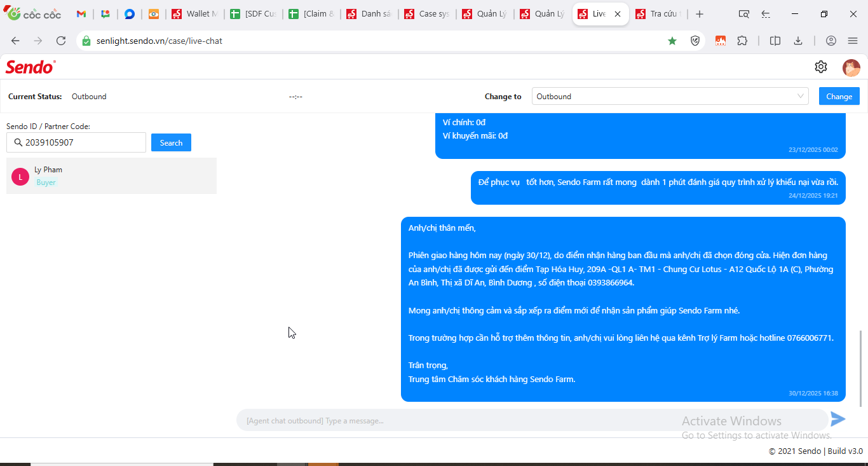The height and width of the screenshot is (466, 868).
Task: Click the 24/12/2025 19:21 timestamp
Action: (x=813, y=196)
